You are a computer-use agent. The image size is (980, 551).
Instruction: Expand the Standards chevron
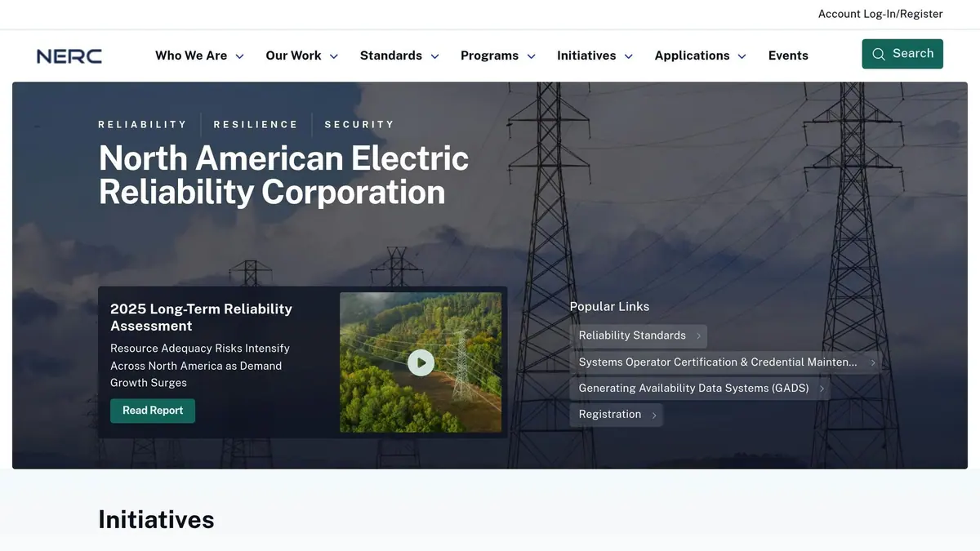(x=434, y=56)
